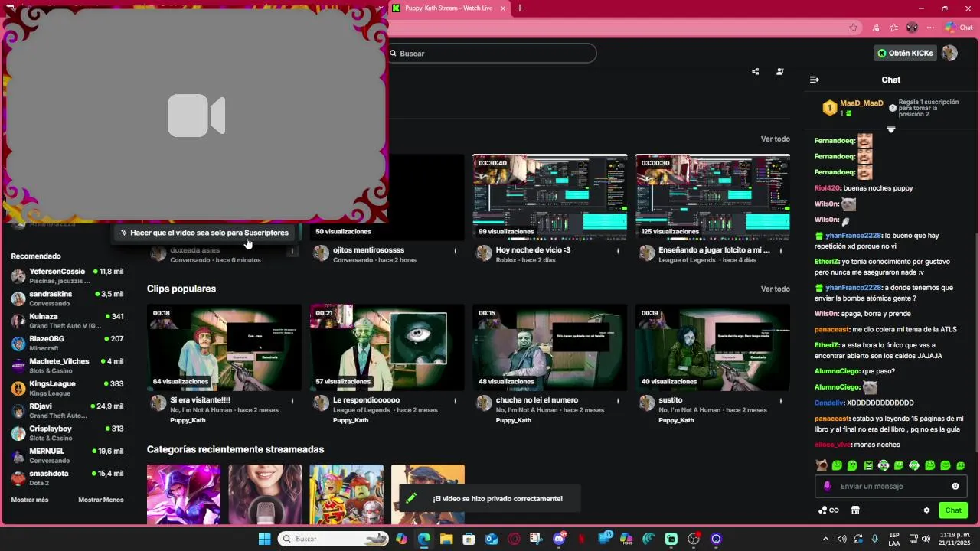The height and width of the screenshot is (551, 980).
Task: Open options for 'Si era visitante!!!!' clip
Action: [292, 401]
